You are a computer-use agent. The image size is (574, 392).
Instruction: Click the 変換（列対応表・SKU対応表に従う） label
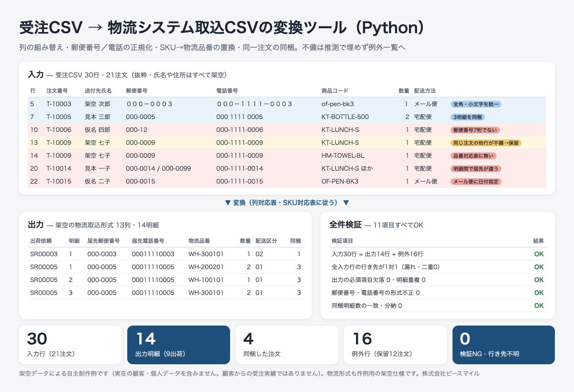[287, 203]
